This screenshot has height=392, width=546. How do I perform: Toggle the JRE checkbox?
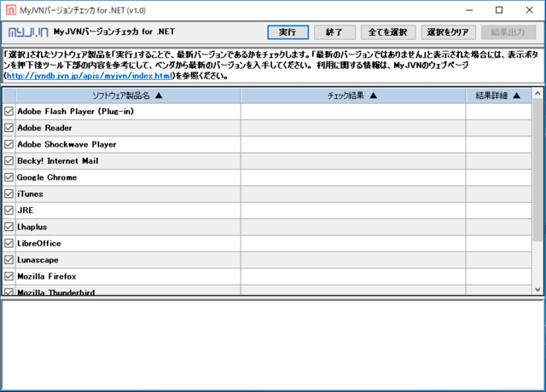tap(9, 210)
